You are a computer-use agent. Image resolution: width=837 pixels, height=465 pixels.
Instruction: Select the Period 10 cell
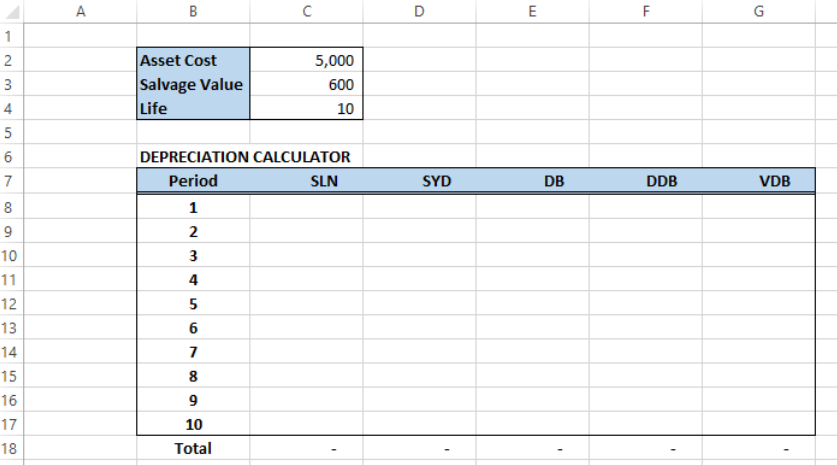[193, 424]
